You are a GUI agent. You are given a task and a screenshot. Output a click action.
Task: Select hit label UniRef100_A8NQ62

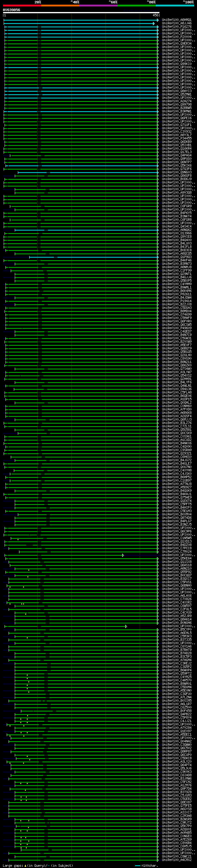[176, 230]
